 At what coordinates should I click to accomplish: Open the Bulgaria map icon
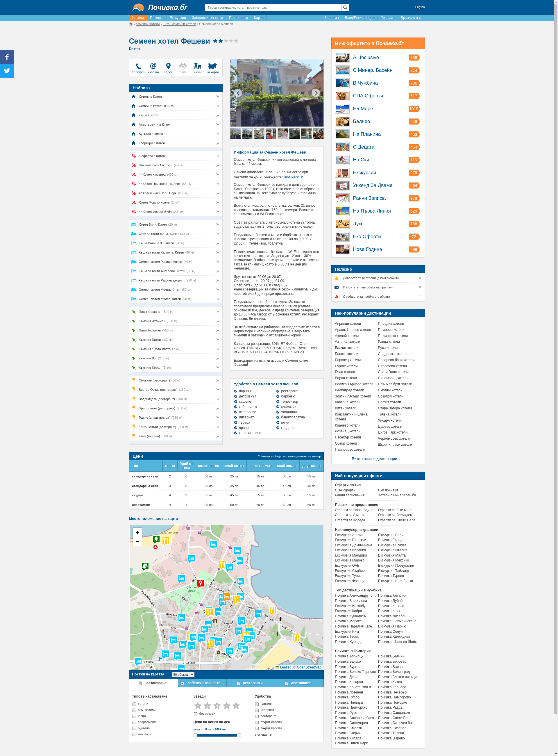[212, 66]
